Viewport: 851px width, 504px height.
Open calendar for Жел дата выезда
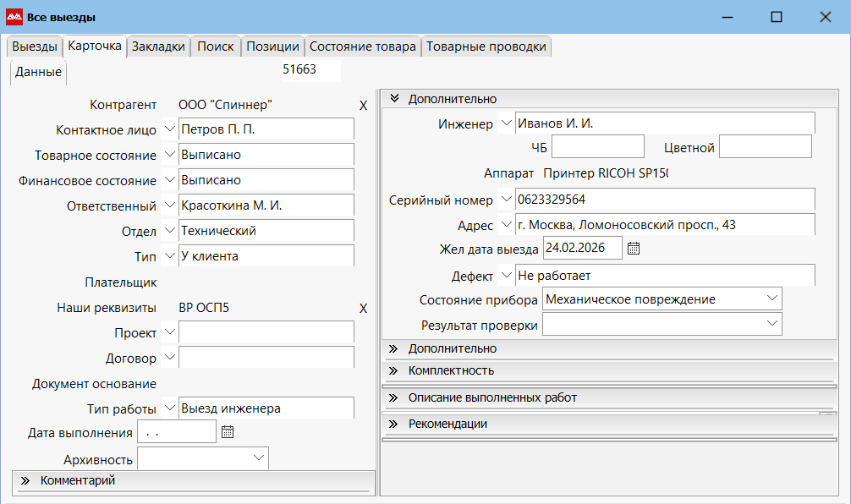[634, 249]
